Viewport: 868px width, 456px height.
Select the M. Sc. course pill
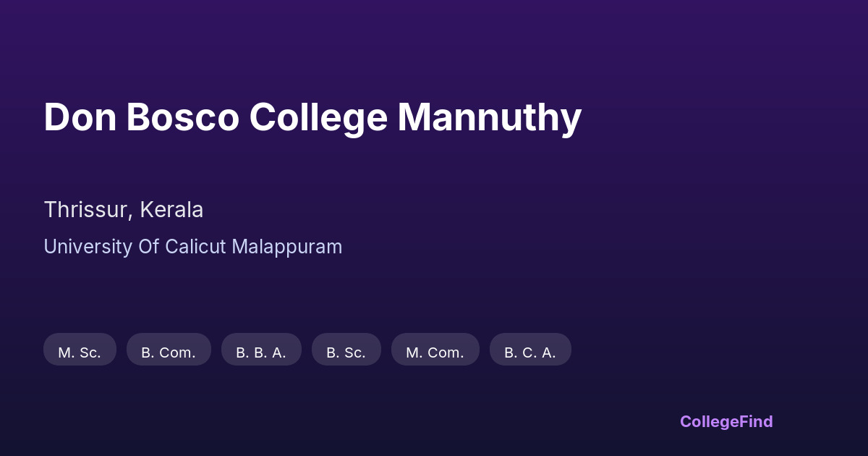click(80, 352)
